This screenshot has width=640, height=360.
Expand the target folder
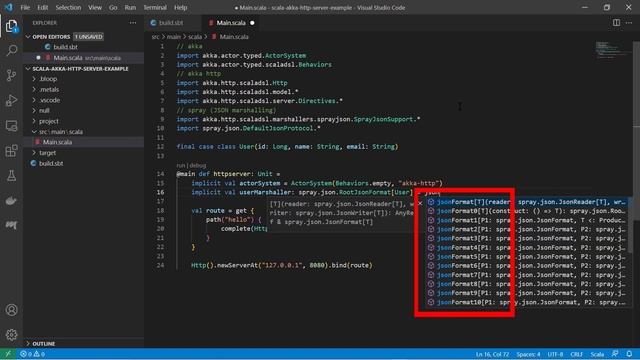click(x=47, y=153)
